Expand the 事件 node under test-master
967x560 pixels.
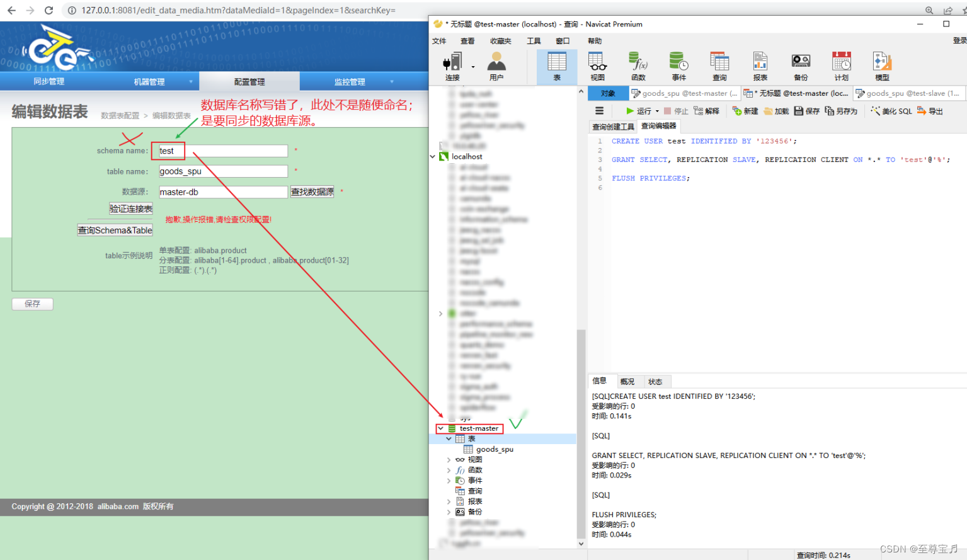click(449, 481)
